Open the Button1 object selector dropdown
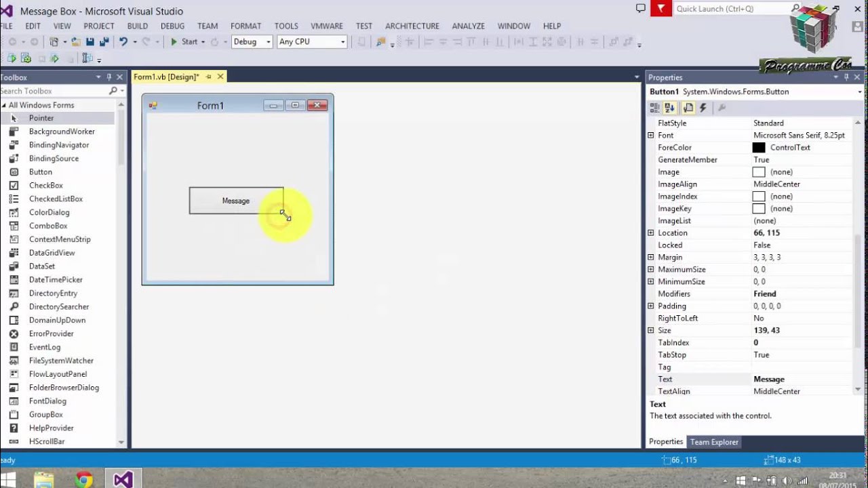 click(860, 91)
